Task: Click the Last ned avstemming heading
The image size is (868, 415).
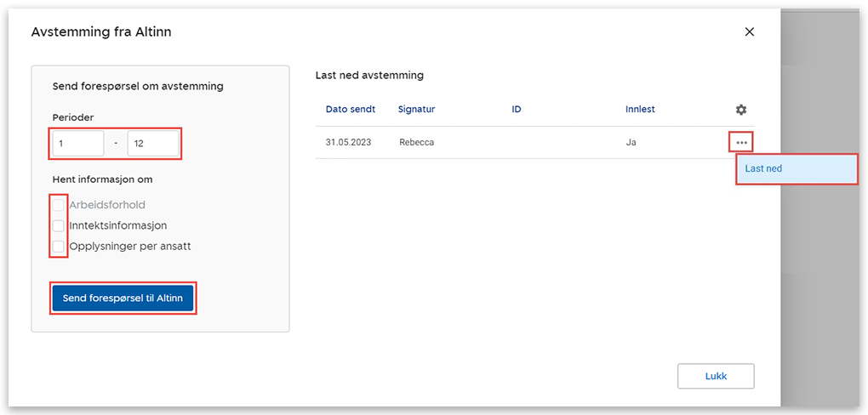Action: (369, 76)
